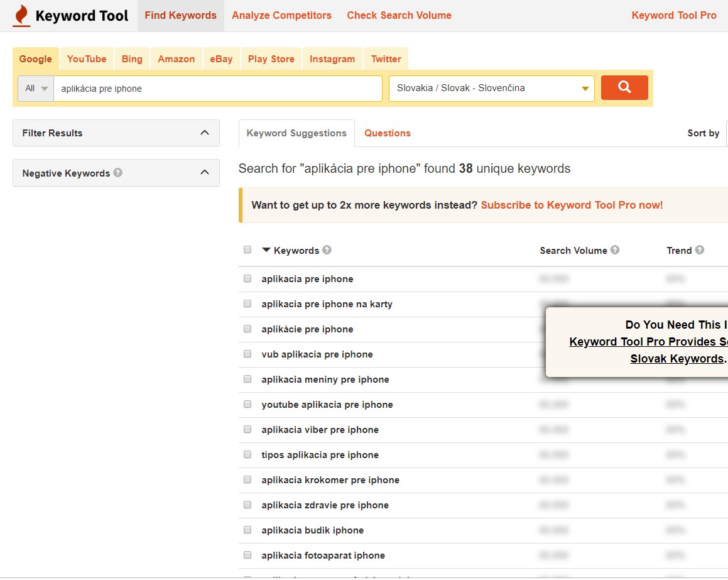Check 'aplikacia krokomer pre iphone' checkbox
The image size is (728, 580).
(247, 479)
